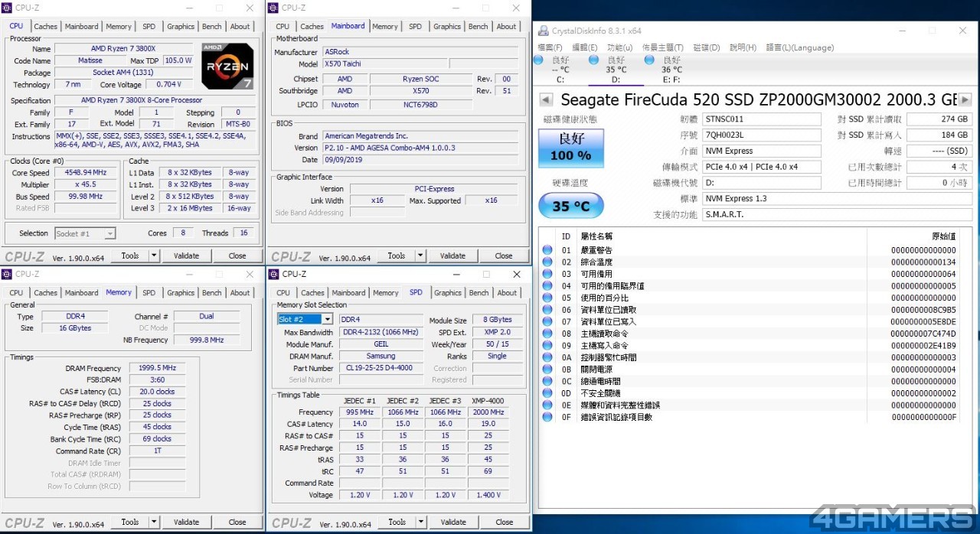Click blue status icon of SMART row 08

547,334
